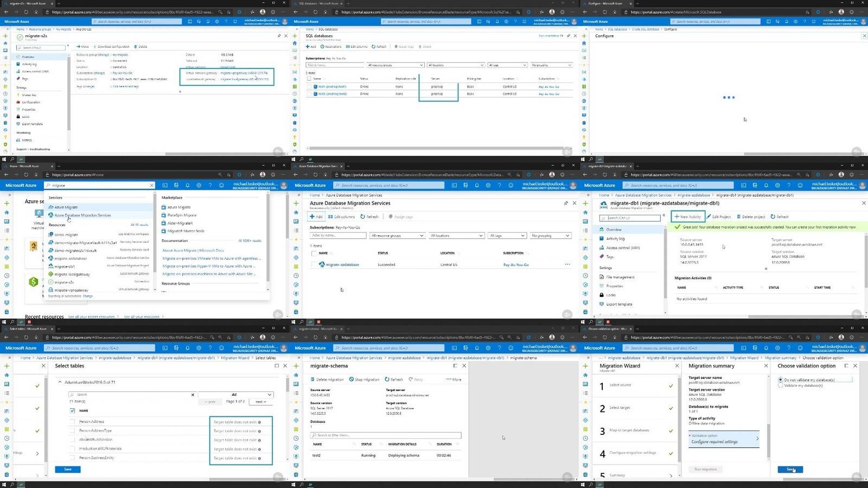Go to next page of tables list
The width and height of the screenshot is (868, 488).
pyautogui.click(x=261, y=402)
